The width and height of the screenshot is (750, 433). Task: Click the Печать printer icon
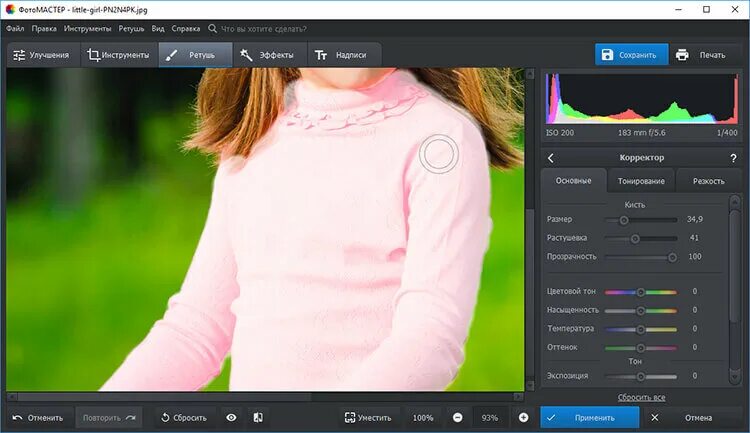682,55
